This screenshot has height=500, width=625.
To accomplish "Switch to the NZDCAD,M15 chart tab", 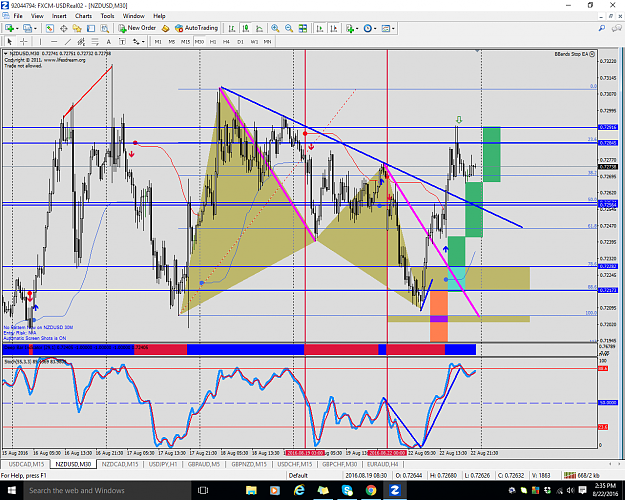I will [120, 464].
